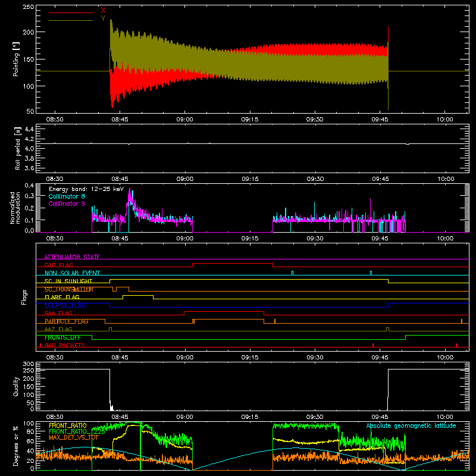Image resolution: width=476 pixels, height=476 pixels.
Task: Click the 'Degrees or %' axis title
Action: tap(16, 446)
